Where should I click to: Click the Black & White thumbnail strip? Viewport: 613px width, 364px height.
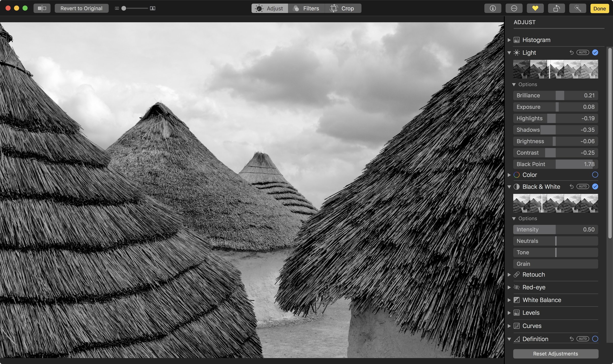pyautogui.click(x=556, y=203)
